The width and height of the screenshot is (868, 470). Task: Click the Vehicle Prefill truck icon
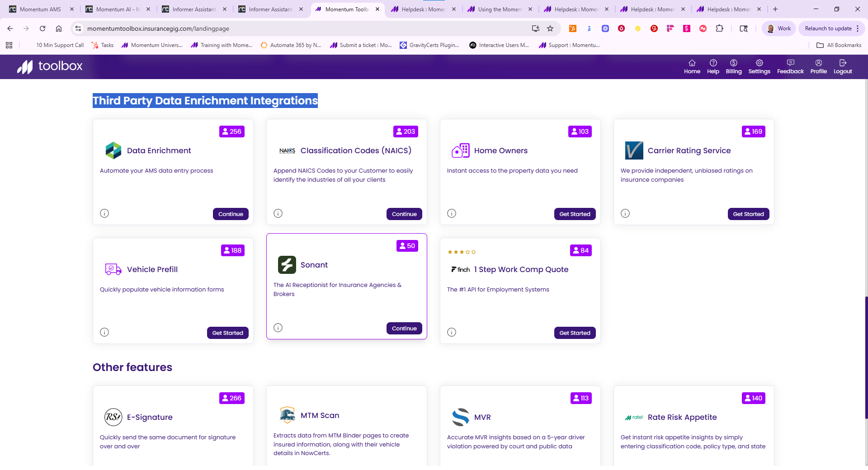click(113, 269)
